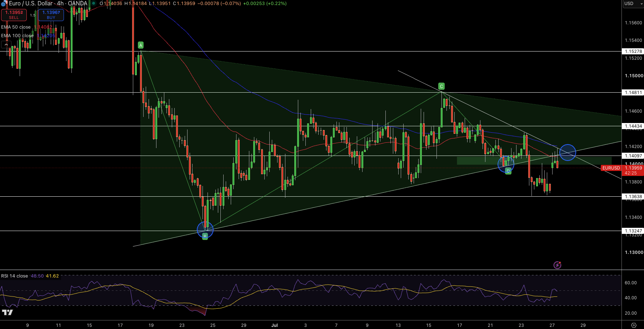Select the green point C marker

[x=441, y=86]
